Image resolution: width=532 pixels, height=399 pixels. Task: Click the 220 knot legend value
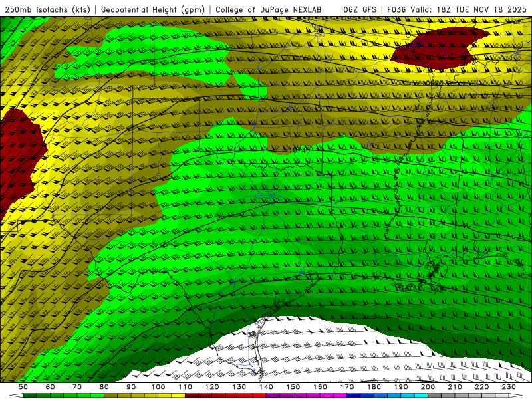coord(481,387)
